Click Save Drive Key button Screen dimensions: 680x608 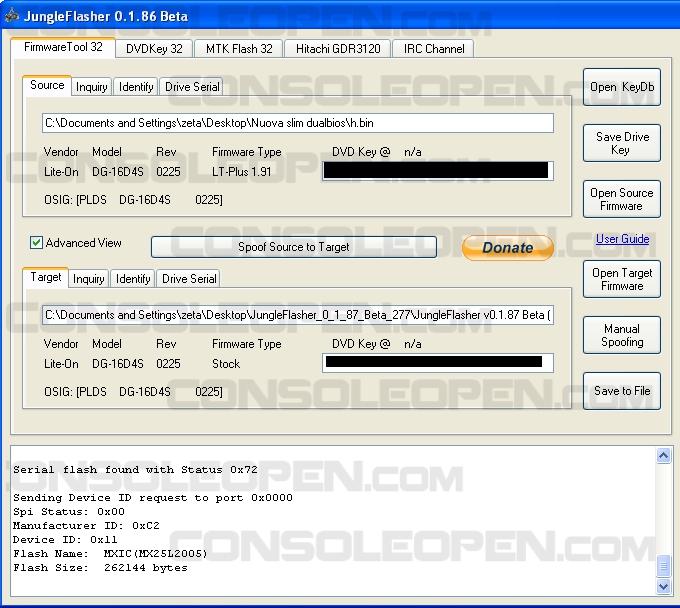[x=622, y=143]
